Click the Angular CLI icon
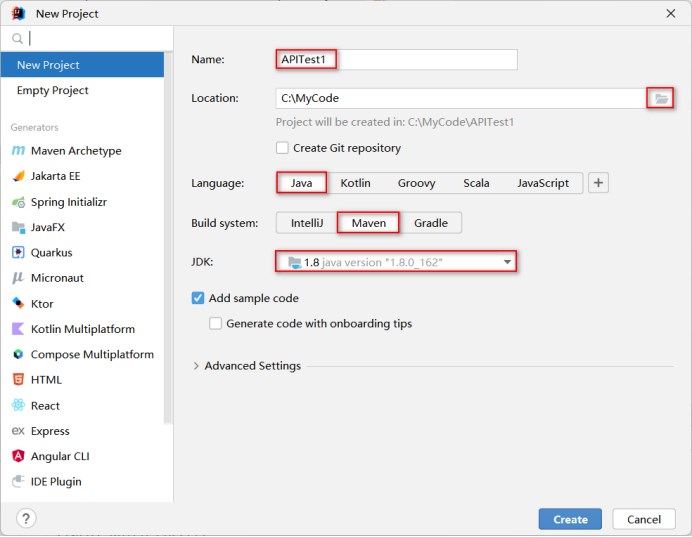 [18, 456]
